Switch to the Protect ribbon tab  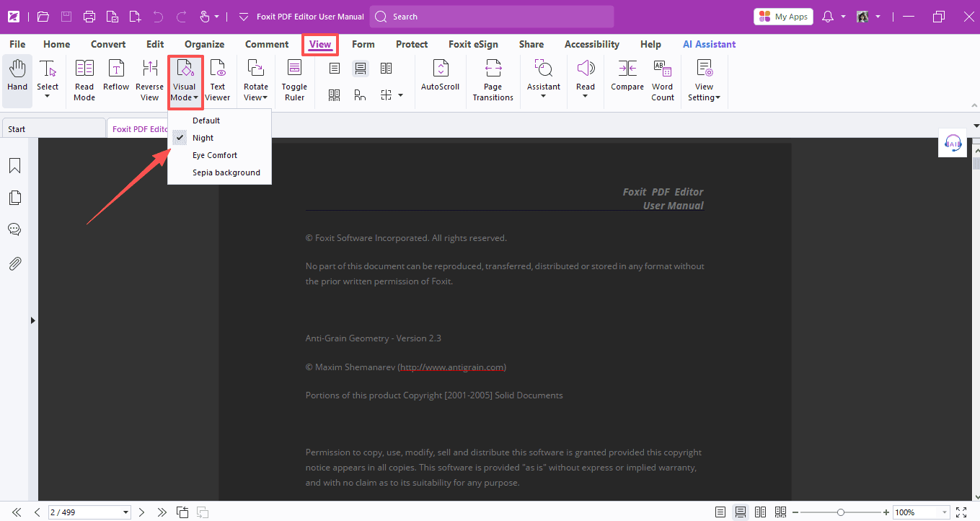click(412, 44)
